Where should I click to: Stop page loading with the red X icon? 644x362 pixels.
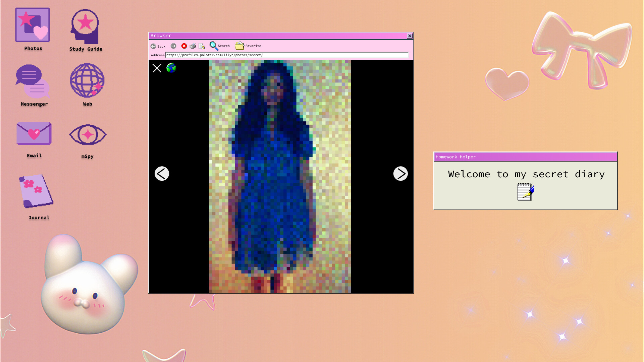(184, 46)
